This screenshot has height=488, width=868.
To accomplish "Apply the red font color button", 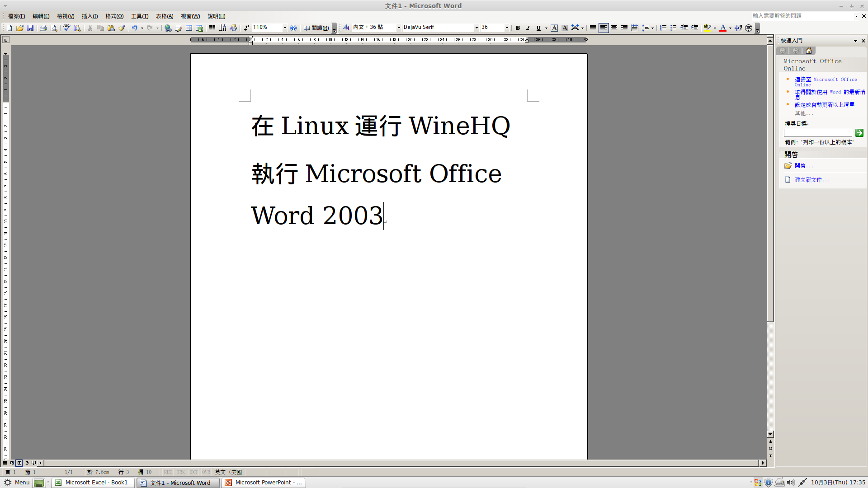I will pyautogui.click(x=723, y=28).
